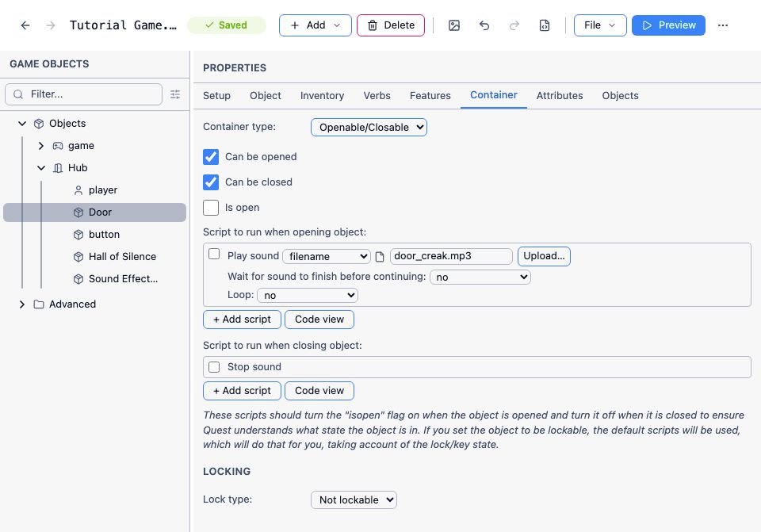The height and width of the screenshot is (532, 761).
Task: Click the filter settings sliders icon
Action: 175,94
